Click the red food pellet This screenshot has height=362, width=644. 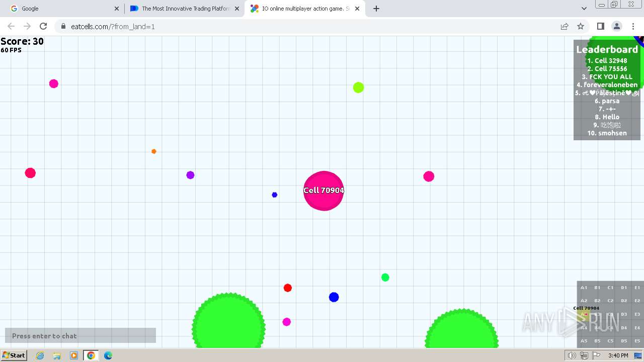point(288,288)
